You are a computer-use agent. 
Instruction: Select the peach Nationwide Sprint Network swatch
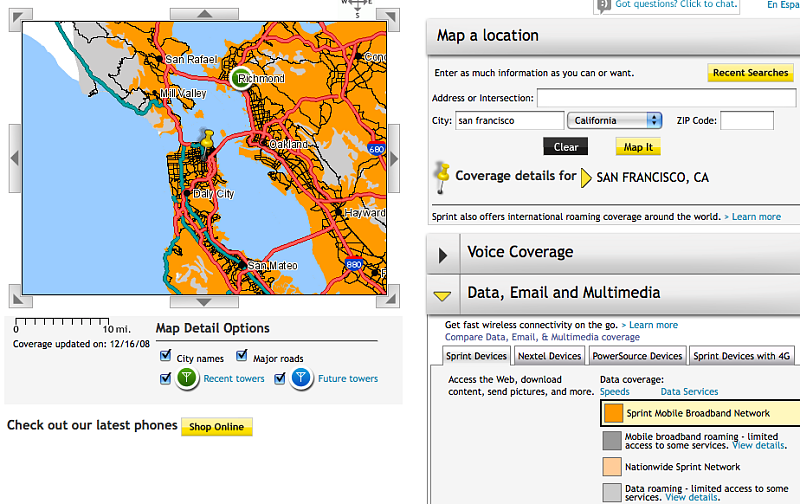[x=612, y=467]
